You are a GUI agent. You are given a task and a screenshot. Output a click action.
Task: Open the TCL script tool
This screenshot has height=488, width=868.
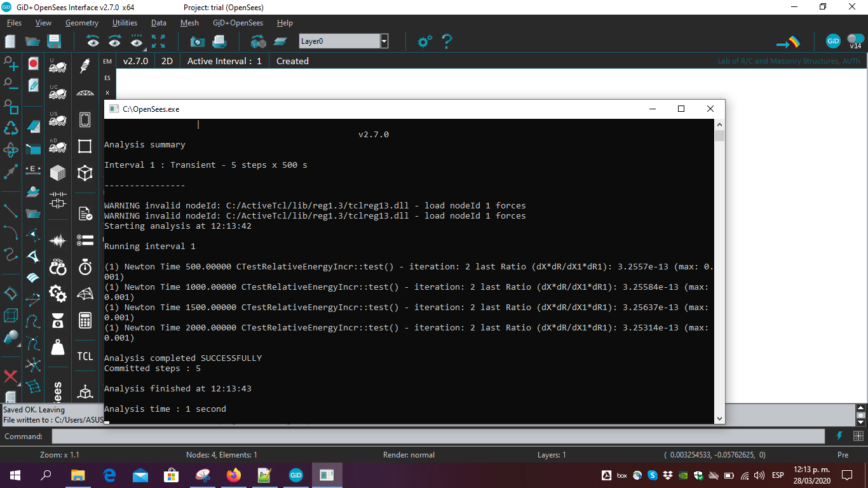tap(85, 356)
